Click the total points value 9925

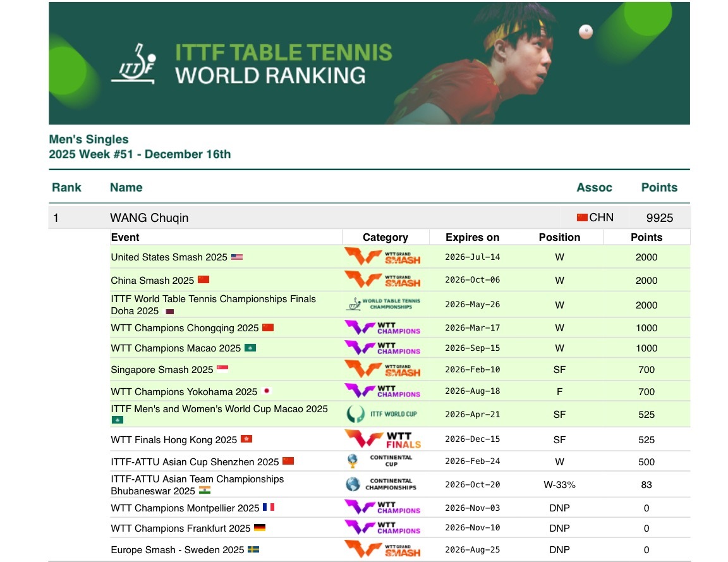pyautogui.click(x=659, y=218)
